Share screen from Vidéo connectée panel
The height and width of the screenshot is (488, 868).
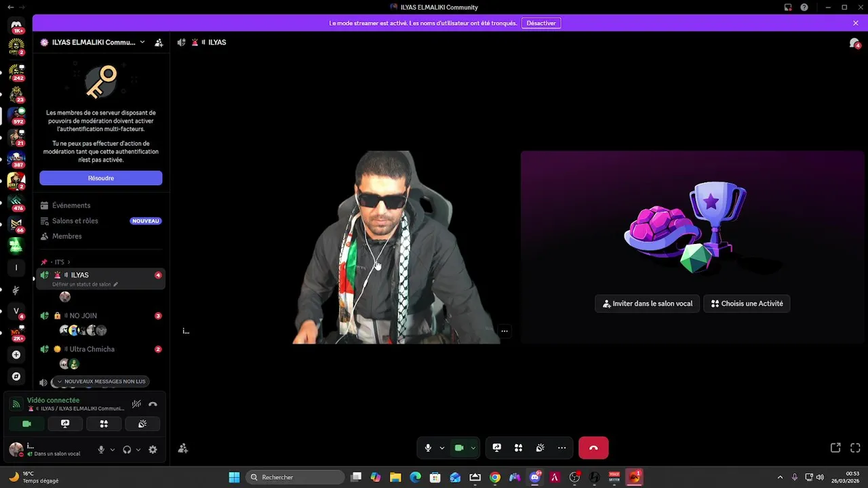click(x=65, y=424)
